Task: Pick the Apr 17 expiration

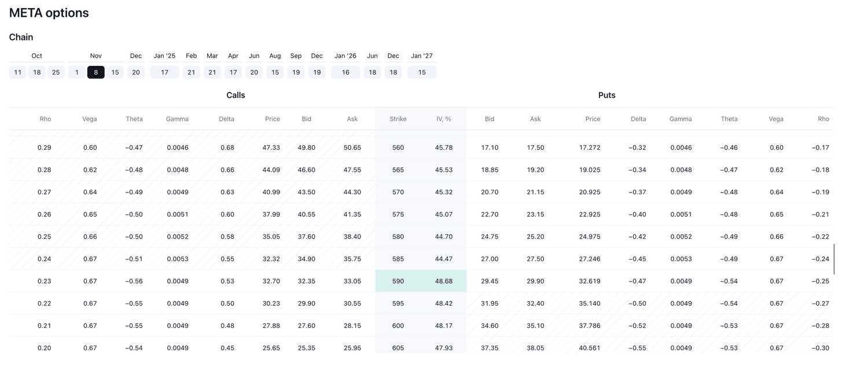Action: coord(233,72)
